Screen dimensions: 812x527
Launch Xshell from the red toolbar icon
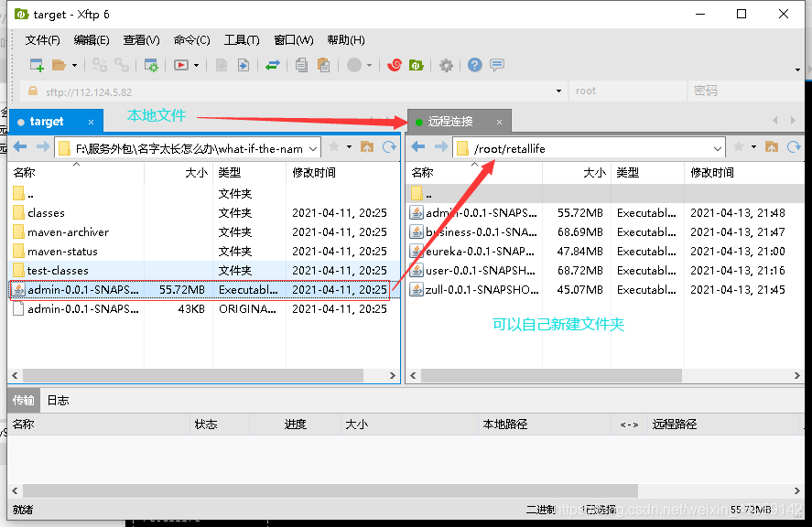pos(394,65)
